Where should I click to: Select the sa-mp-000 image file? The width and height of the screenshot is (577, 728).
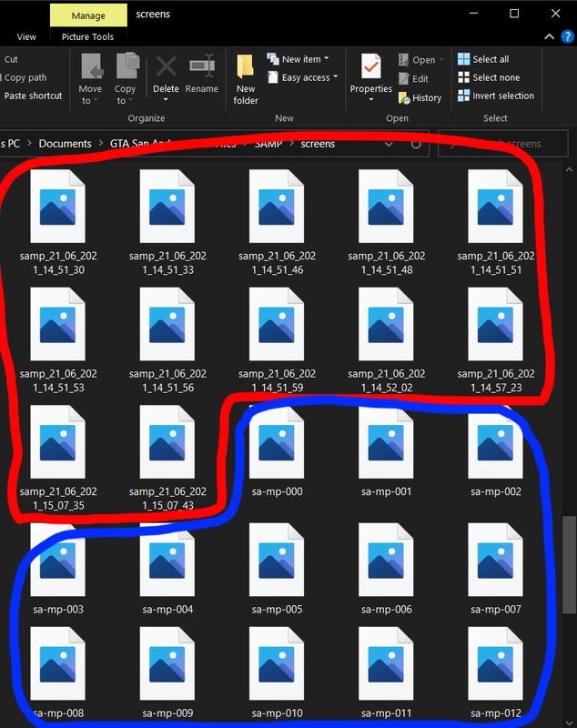[x=278, y=451]
